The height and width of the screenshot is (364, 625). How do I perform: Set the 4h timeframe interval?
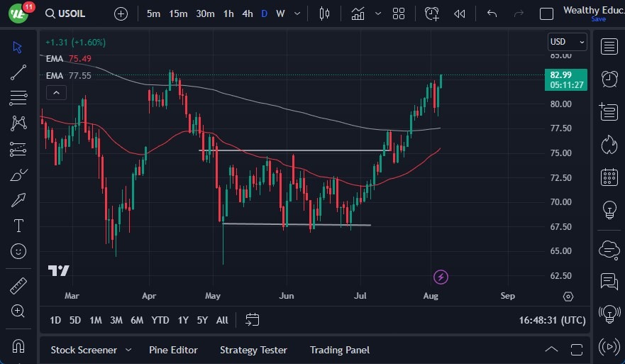[x=247, y=13]
